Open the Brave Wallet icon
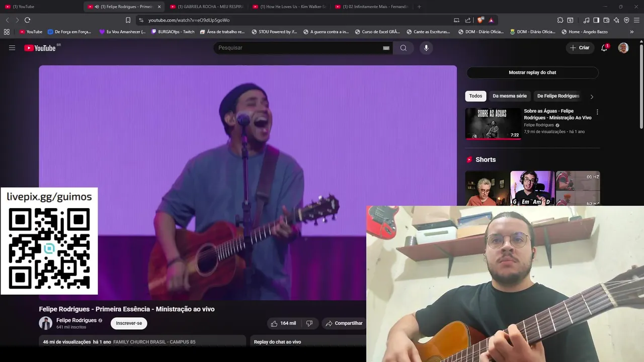 [606, 20]
